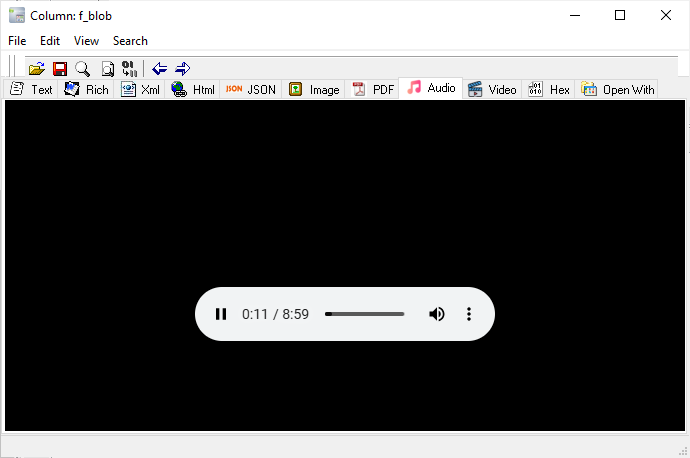This screenshot has width=690, height=458.
Task: Mute the audio using speaker icon
Action: 437,314
